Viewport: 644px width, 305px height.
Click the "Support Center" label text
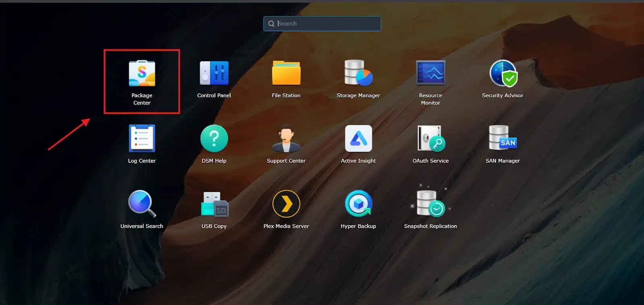(286, 161)
